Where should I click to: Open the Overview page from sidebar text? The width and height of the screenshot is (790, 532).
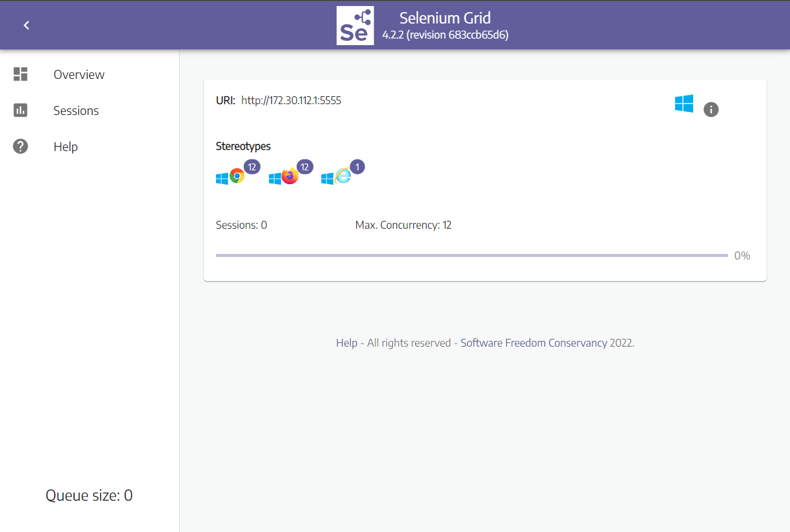pyautogui.click(x=79, y=75)
